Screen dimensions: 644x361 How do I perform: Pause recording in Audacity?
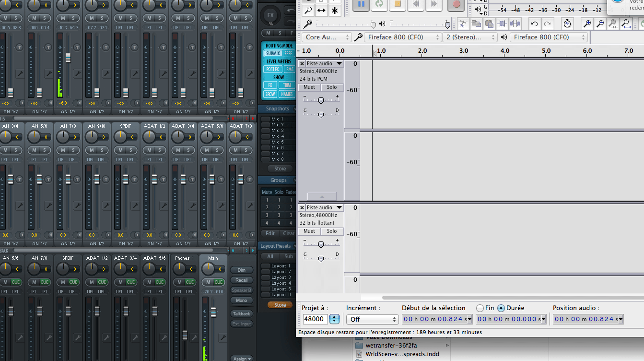(x=361, y=4)
